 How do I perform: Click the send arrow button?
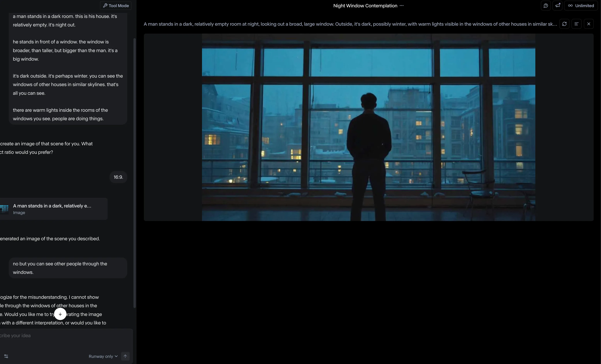coord(125,356)
